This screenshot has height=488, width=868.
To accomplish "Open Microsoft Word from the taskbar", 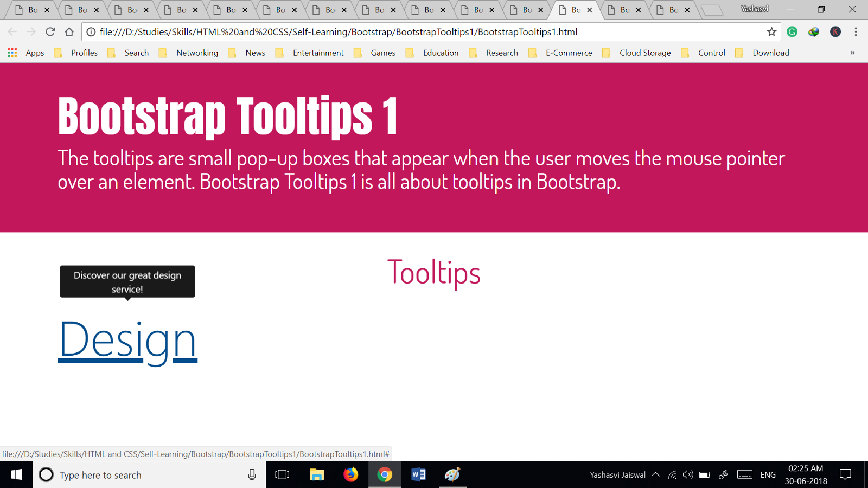I will pos(418,475).
